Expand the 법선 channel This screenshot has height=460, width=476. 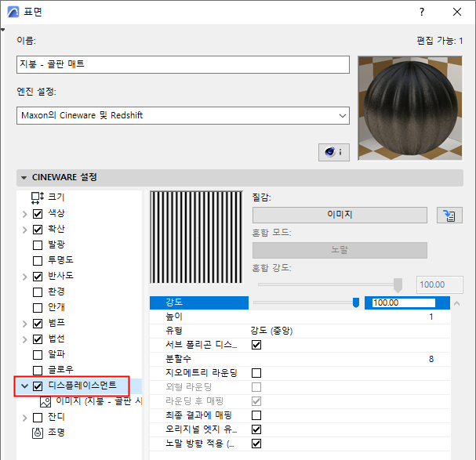click(x=25, y=339)
